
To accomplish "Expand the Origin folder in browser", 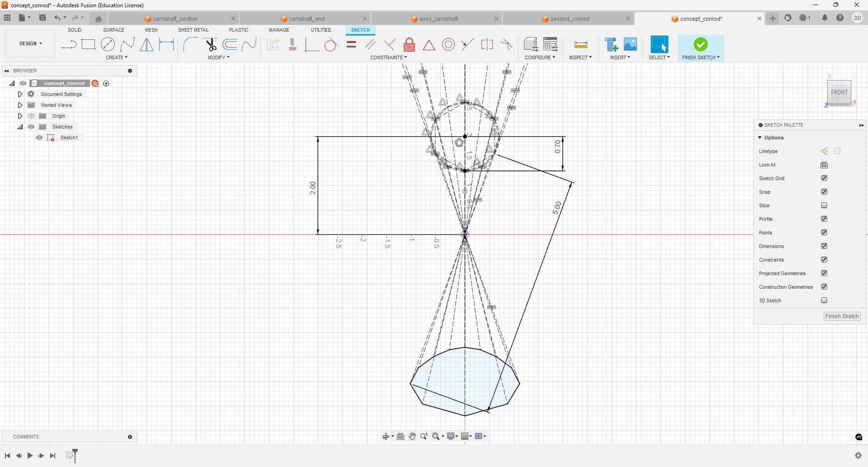I will point(20,116).
